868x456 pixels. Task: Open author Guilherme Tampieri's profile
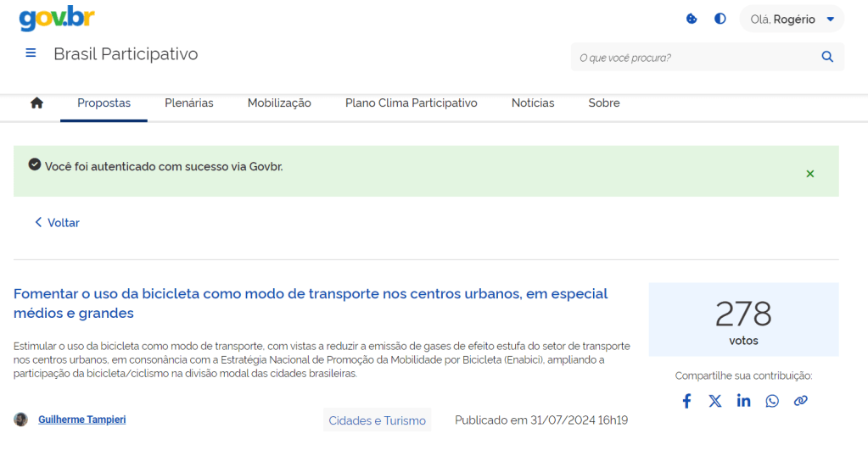81,420
